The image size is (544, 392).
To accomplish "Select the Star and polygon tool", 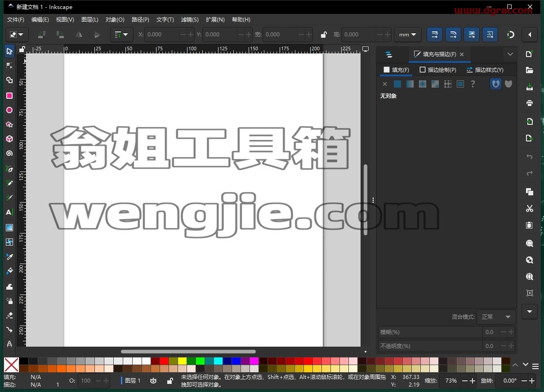I will point(9,124).
